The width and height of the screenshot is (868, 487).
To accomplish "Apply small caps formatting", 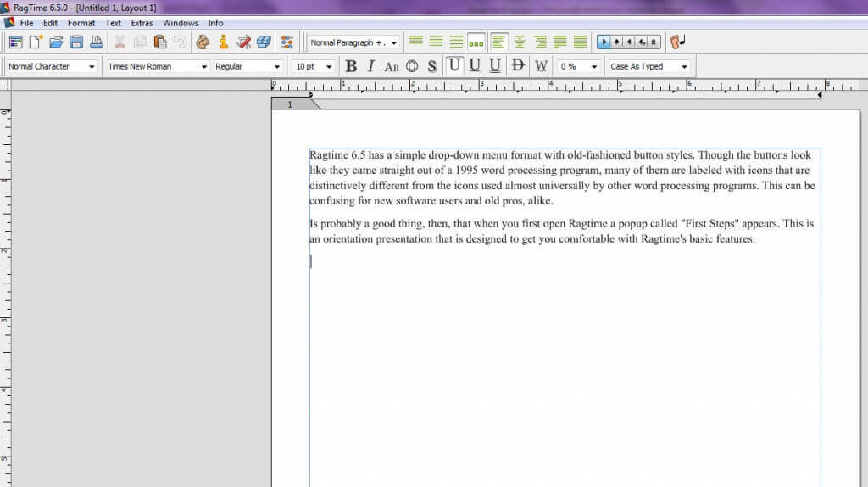I will point(392,67).
